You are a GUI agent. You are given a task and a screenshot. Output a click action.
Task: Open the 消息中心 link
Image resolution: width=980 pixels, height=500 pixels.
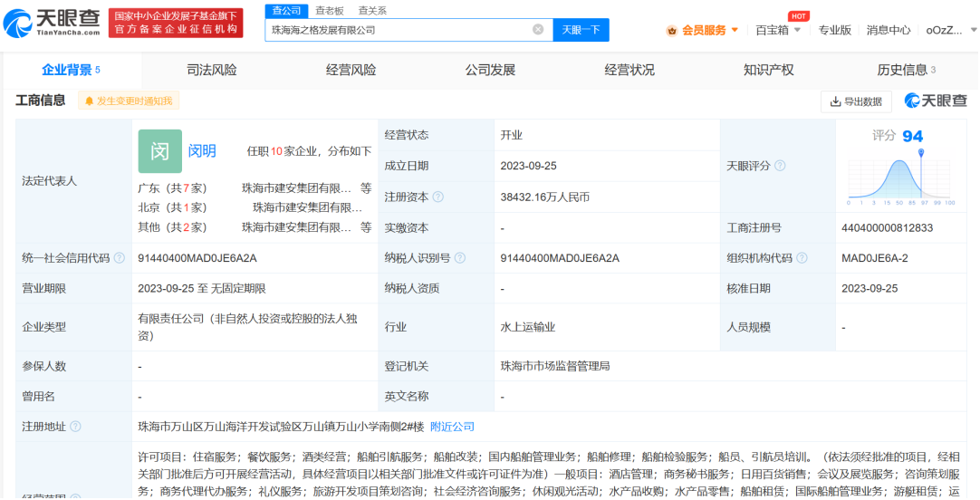click(889, 30)
